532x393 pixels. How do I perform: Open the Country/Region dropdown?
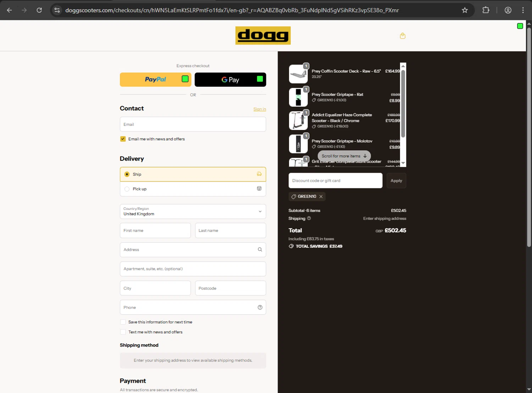[x=193, y=212]
